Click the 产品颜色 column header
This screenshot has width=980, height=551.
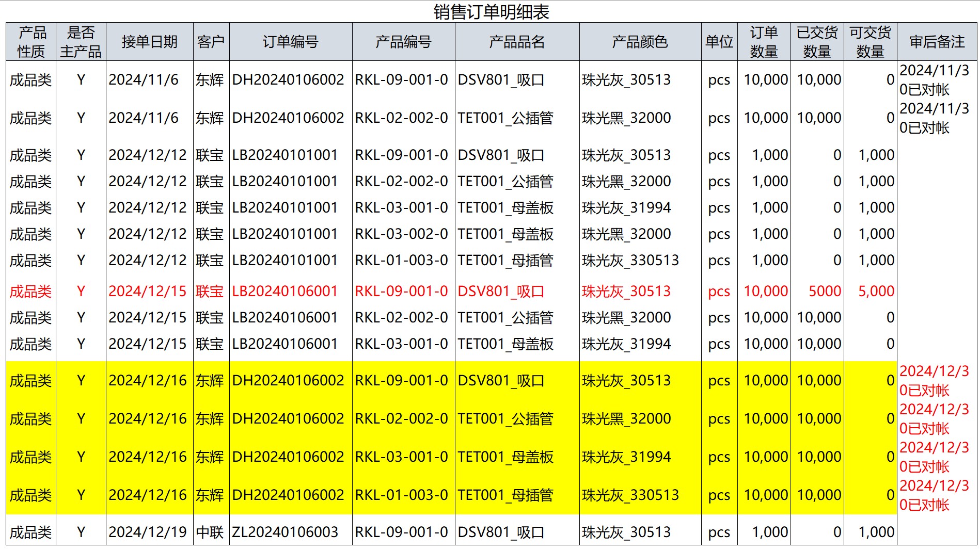pos(640,42)
